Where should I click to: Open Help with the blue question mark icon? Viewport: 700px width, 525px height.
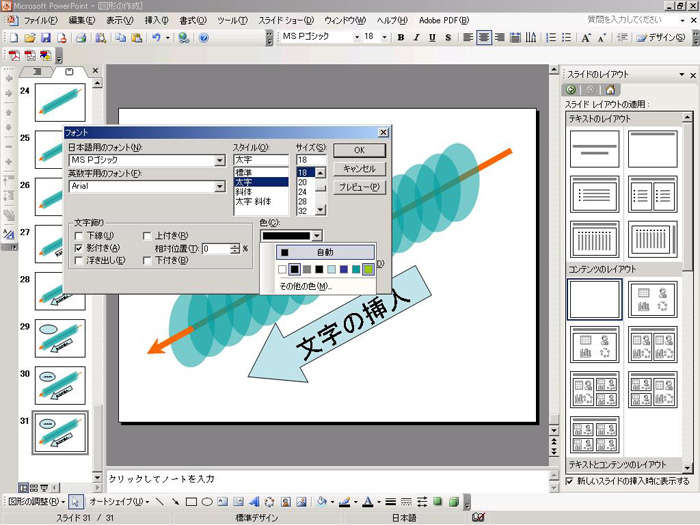204,38
